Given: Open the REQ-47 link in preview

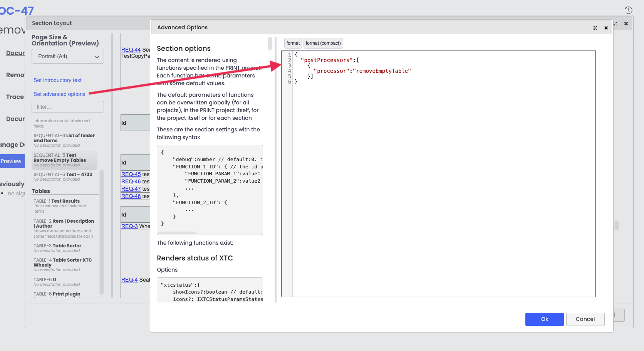Looking at the screenshot, I should 131,189.
